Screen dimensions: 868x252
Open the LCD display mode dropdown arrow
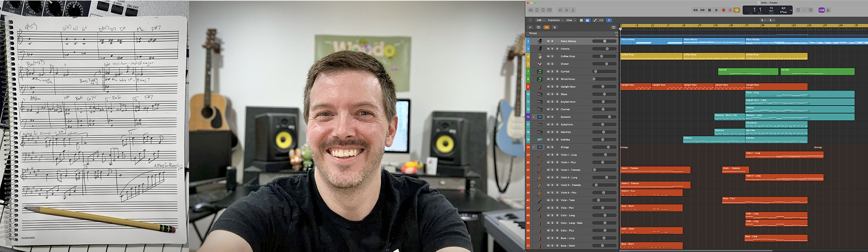pyautogui.click(x=791, y=10)
